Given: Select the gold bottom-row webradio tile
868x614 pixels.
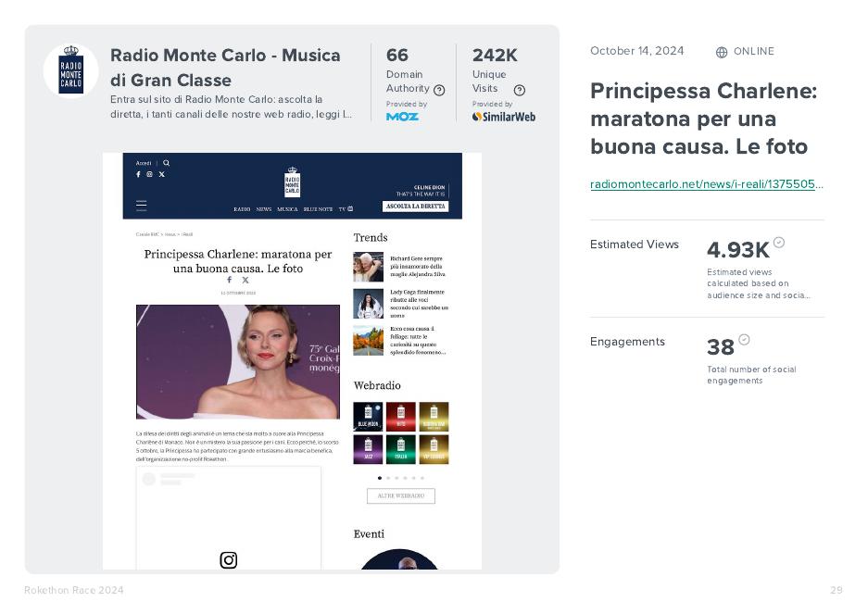Looking at the screenshot, I should [434, 449].
